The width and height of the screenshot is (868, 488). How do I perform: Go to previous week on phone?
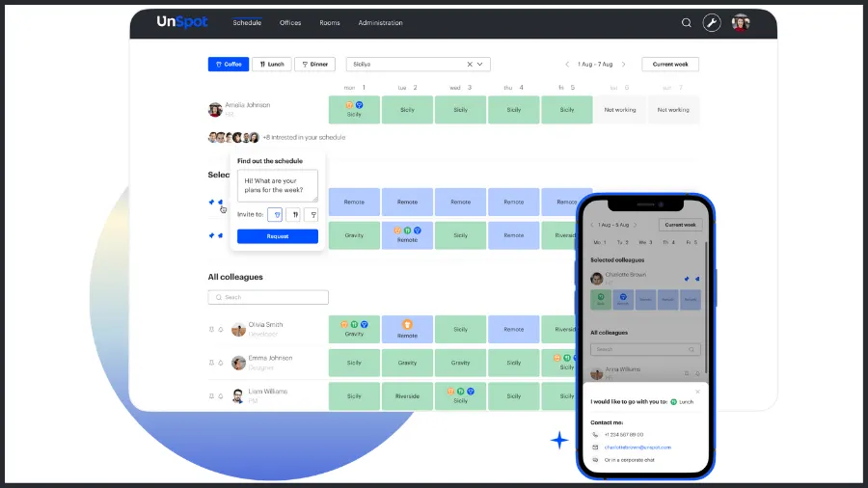pyautogui.click(x=592, y=225)
